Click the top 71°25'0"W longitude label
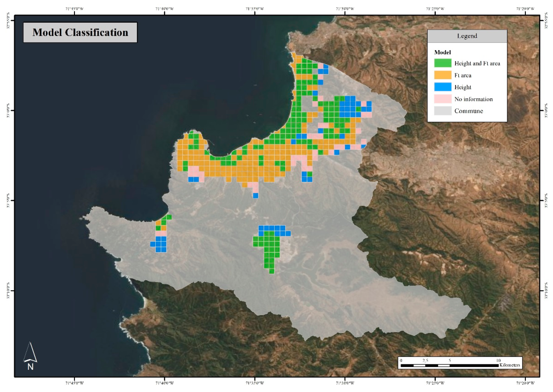 [x=435, y=9]
